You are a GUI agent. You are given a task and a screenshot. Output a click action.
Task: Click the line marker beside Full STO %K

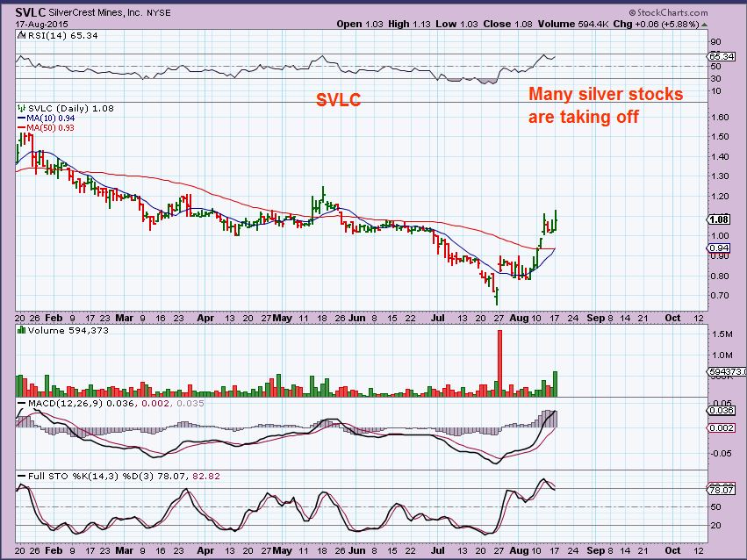21,477
